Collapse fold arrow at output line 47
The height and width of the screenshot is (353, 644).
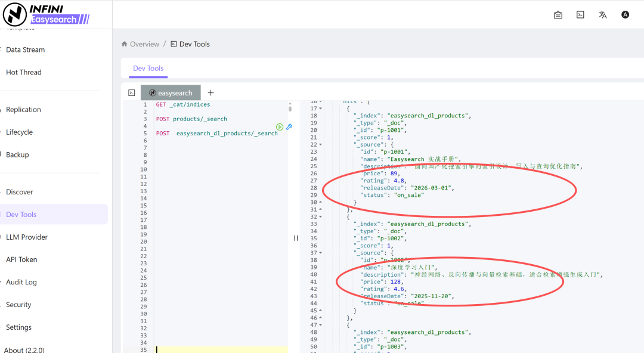(x=320, y=325)
